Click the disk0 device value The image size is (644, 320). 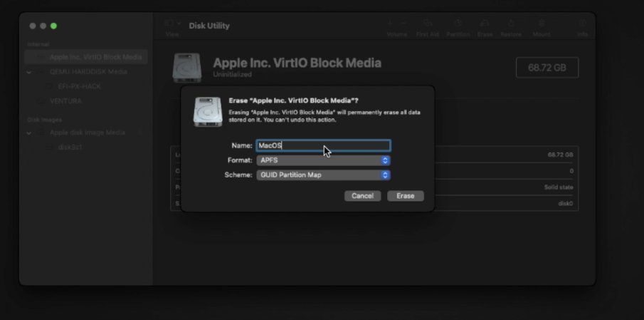(565, 204)
